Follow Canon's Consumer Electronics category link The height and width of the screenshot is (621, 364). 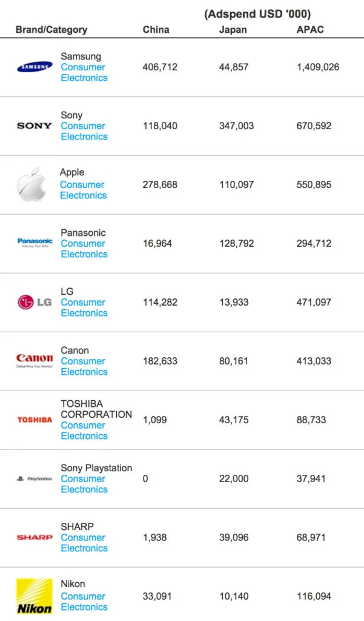pos(84,367)
